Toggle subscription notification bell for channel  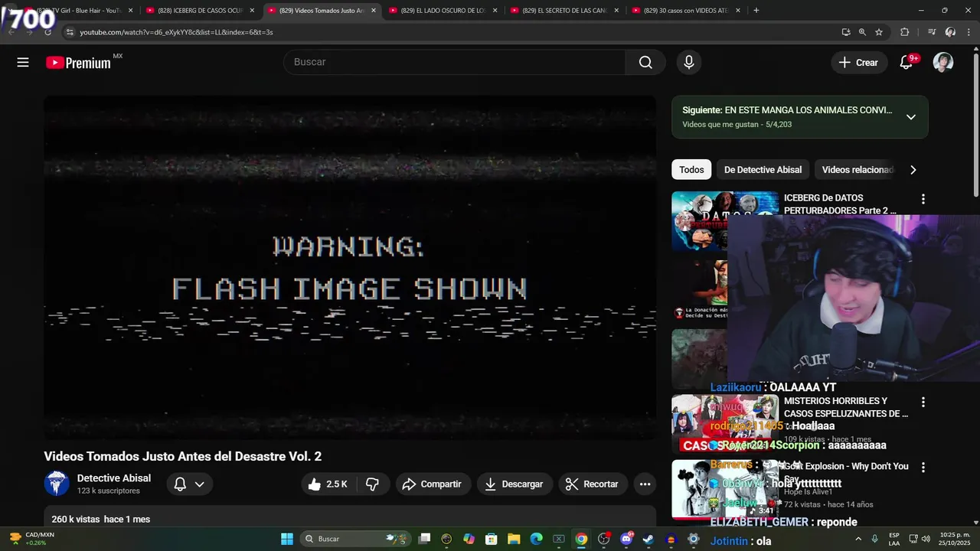(189, 484)
